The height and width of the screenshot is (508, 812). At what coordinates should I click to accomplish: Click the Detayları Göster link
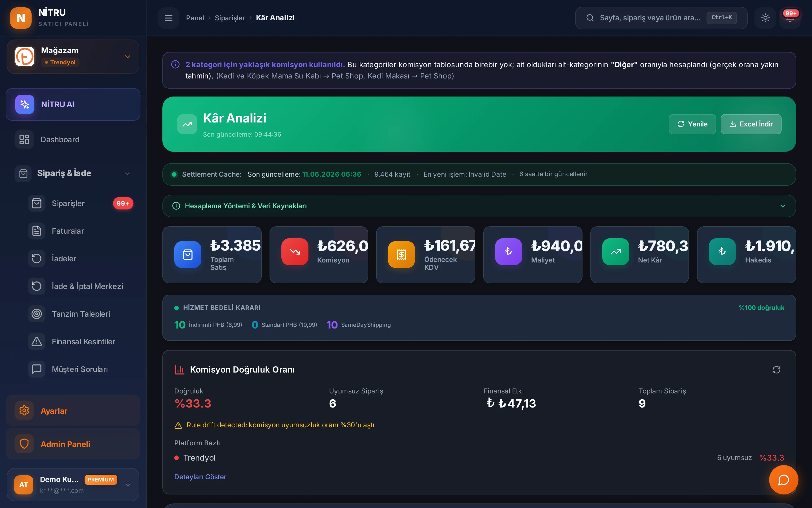tap(200, 476)
